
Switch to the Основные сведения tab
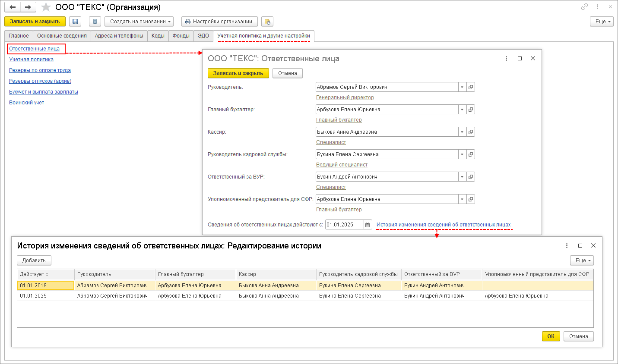(62, 36)
